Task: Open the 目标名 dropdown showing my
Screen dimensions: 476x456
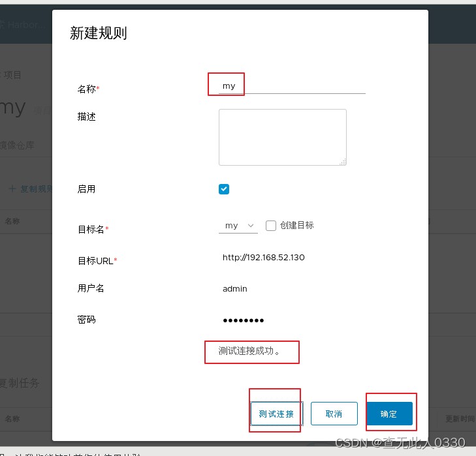Action: point(238,226)
